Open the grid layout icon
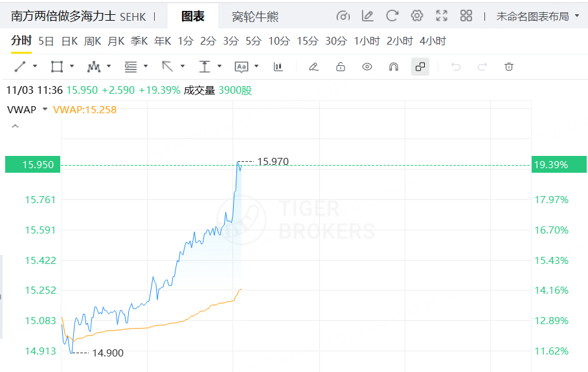588x372 pixels. click(x=466, y=16)
